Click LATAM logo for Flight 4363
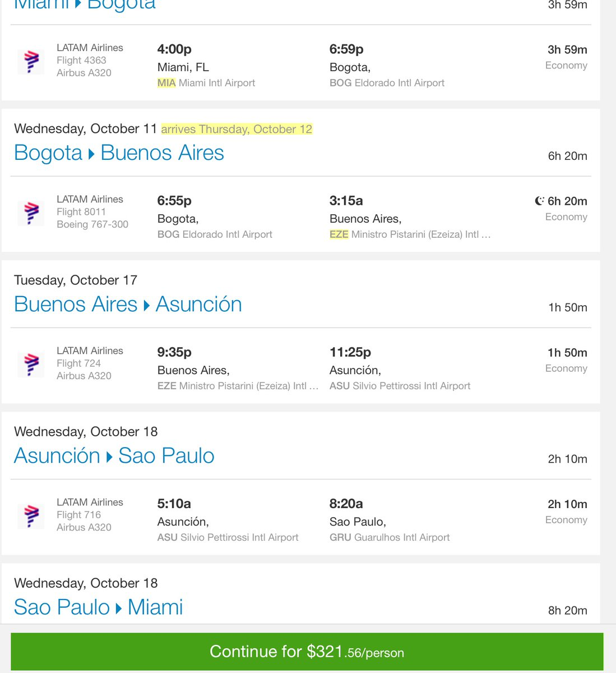616x673 pixels. tap(31, 61)
